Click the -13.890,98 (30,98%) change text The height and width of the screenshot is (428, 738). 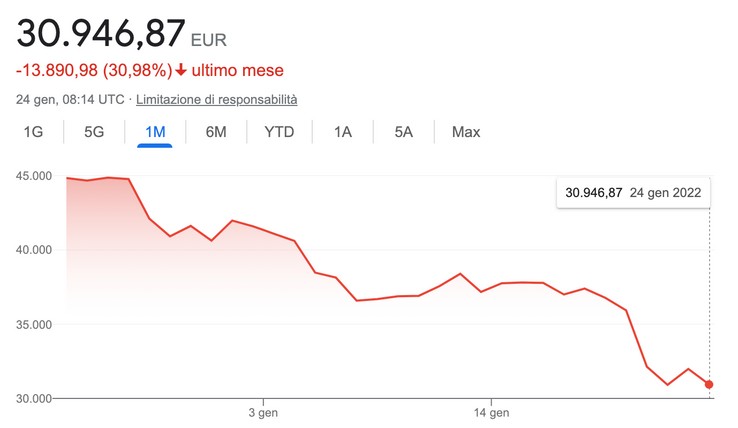pyautogui.click(x=94, y=70)
